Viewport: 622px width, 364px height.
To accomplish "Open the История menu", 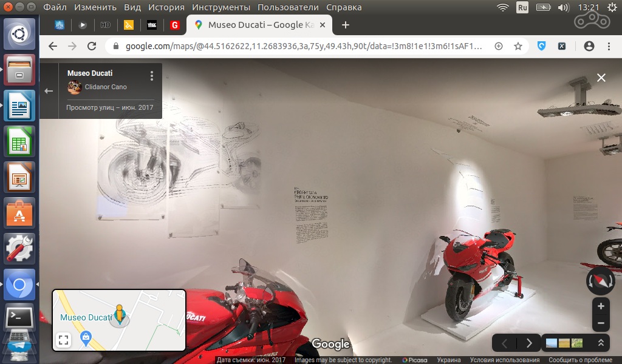I will pos(166,7).
